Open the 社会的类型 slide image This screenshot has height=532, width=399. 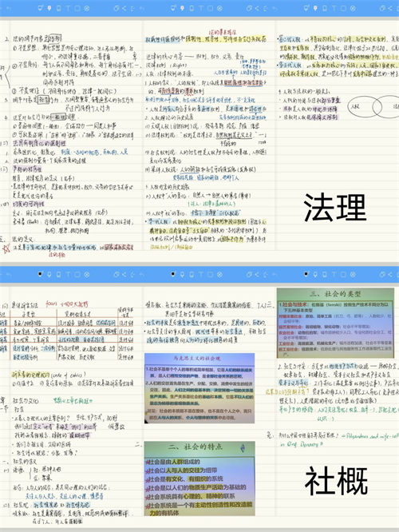point(335,323)
